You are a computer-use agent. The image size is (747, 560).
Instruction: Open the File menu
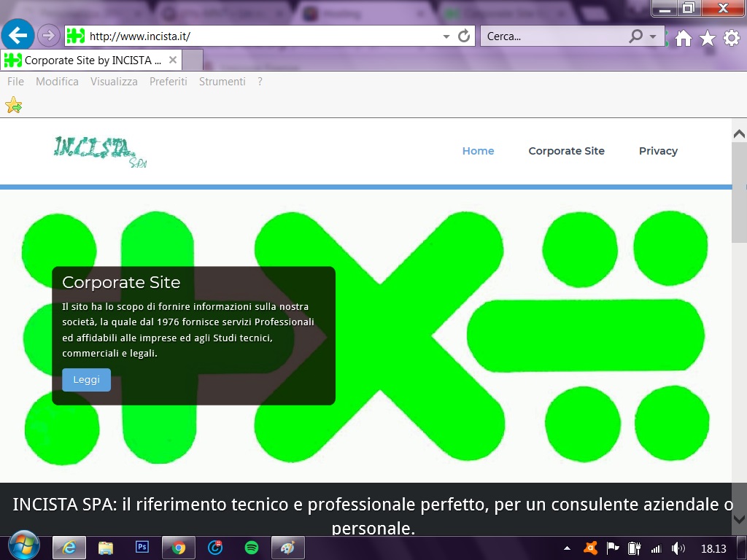coord(15,82)
